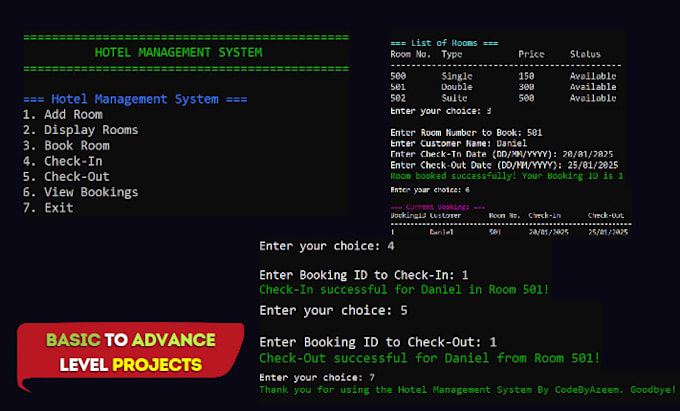The width and height of the screenshot is (680, 411).
Task: Click the Check-Out Date prompt with 25/01/2025
Action: pyautogui.click(x=504, y=165)
